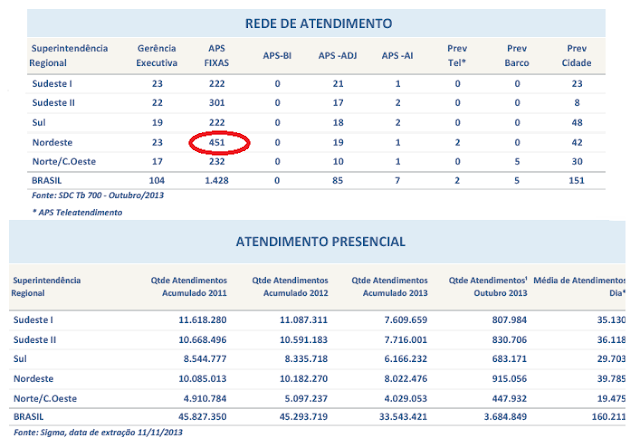
Task: Click the 2012 Brasil total "45.293.719"
Action: point(304,417)
